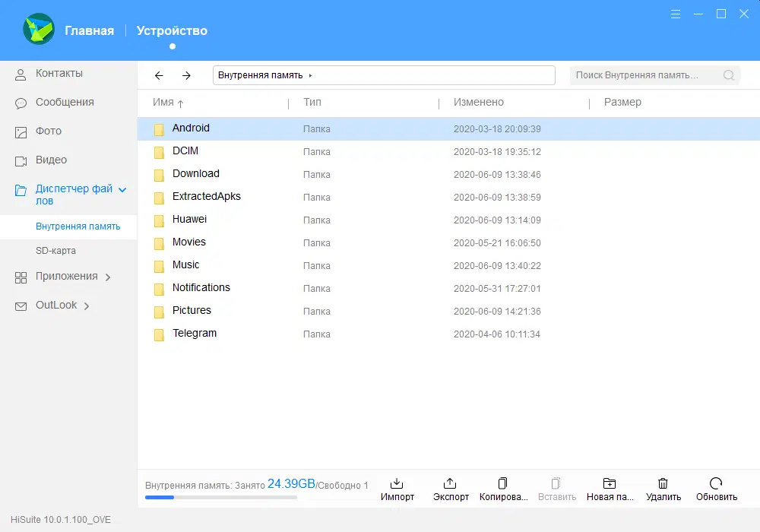Click the Вставить paste icon
The image size is (760, 532).
[556, 483]
